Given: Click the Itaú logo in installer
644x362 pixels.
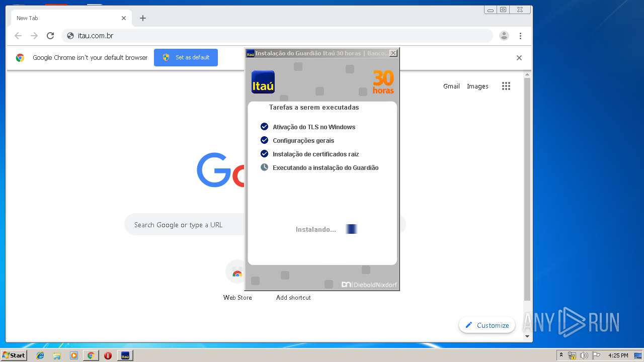Looking at the screenshot, I should click(x=263, y=82).
